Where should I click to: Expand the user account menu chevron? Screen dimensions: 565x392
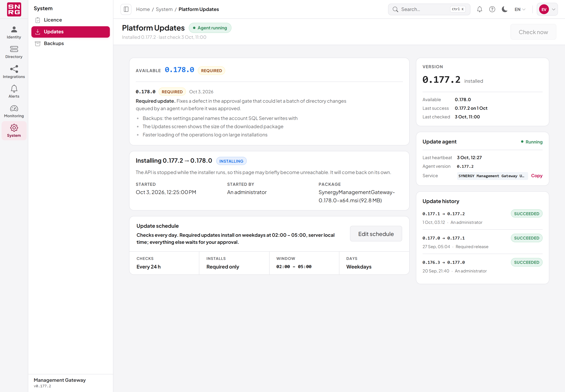[553, 9]
